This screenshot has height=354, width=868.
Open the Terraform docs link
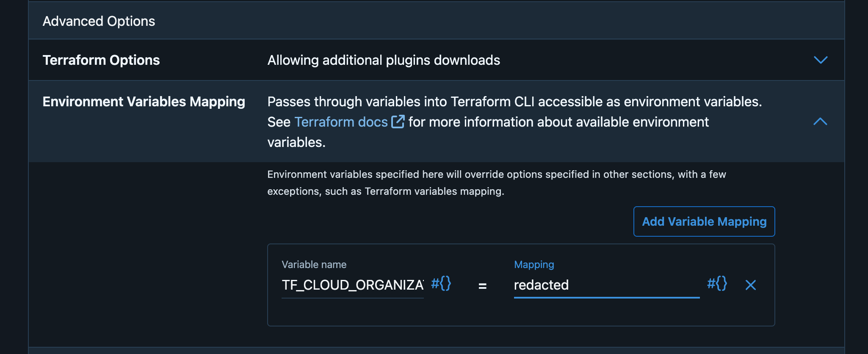coord(341,122)
